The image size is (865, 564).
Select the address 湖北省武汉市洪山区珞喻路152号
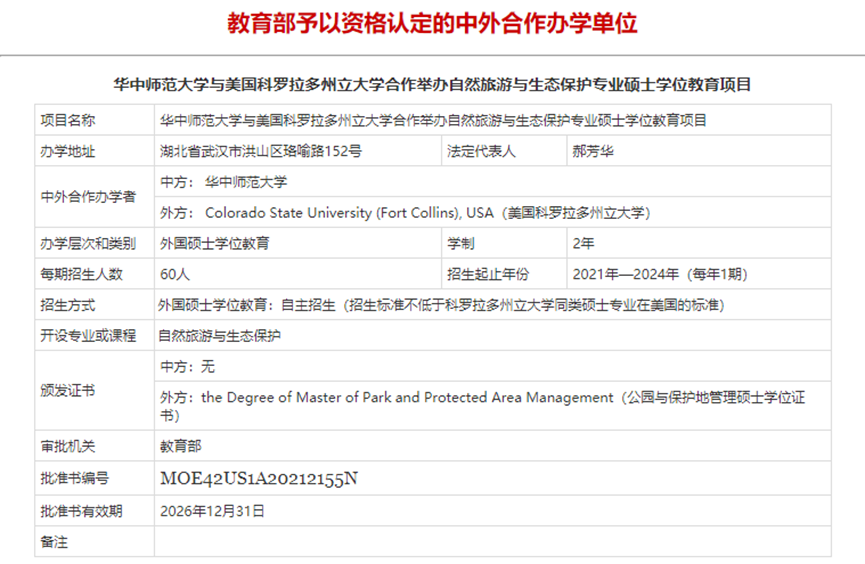click(x=260, y=152)
